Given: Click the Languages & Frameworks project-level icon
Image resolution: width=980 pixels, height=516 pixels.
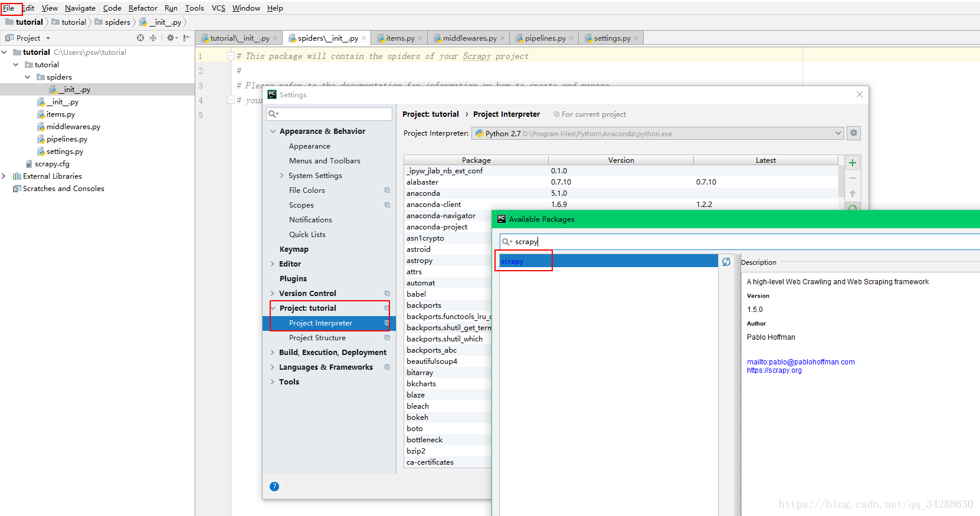Looking at the screenshot, I should [x=387, y=367].
